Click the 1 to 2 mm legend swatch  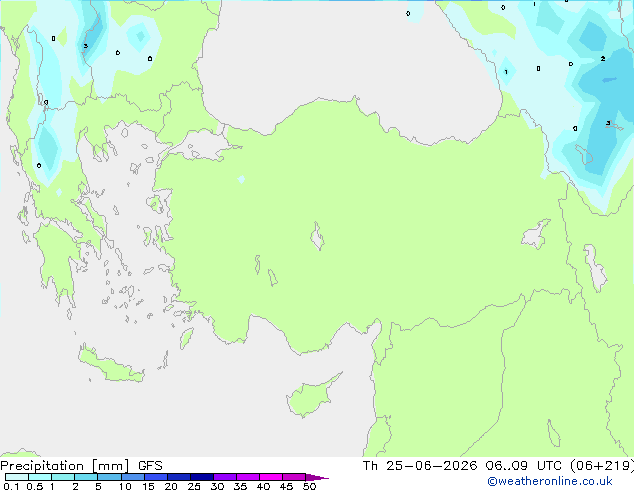(63, 477)
